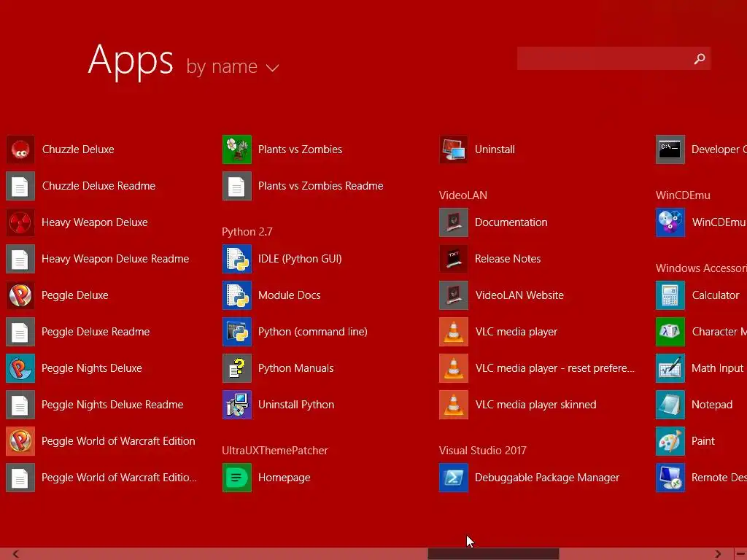The image size is (747, 560).
Task: Open VLC media player - reset preferences entry
Action: (537, 368)
